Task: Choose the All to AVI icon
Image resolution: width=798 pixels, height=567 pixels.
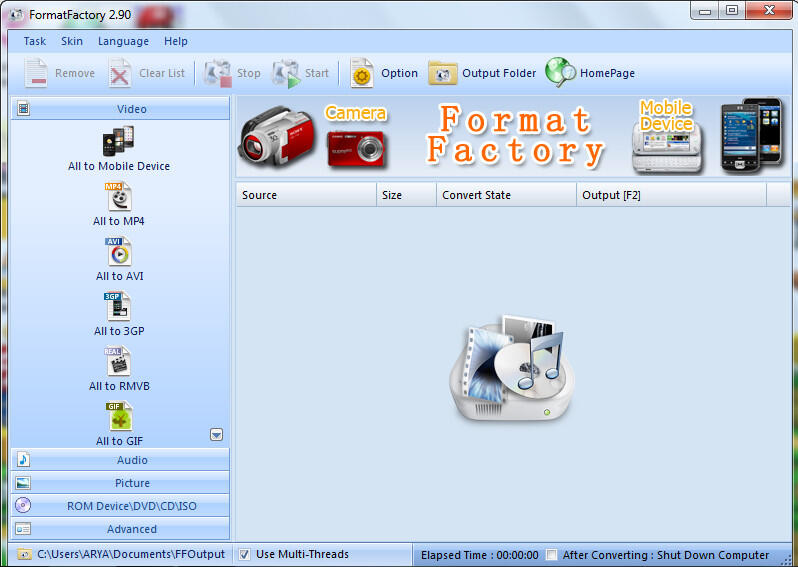Action: (x=118, y=252)
